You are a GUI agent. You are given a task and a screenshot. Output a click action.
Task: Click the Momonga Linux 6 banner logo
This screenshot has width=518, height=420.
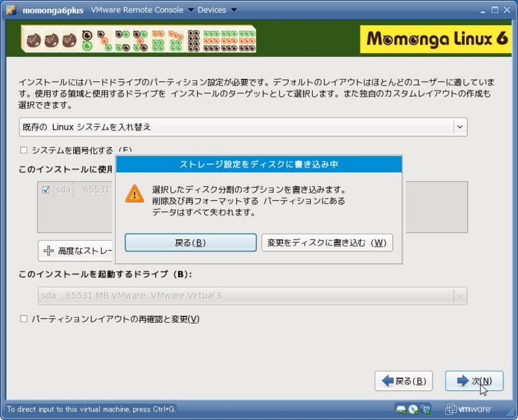pos(436,39)
